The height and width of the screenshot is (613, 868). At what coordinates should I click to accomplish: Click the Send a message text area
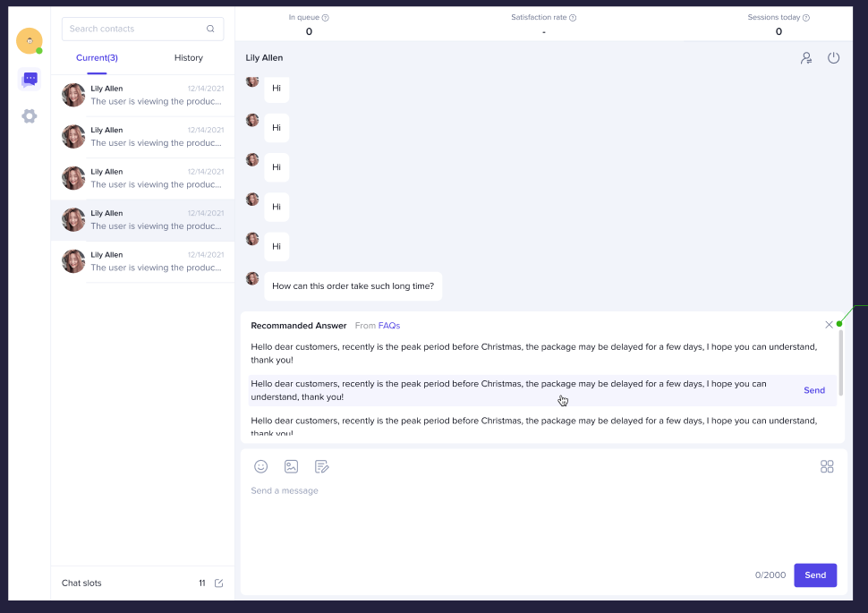pos(537,519)
